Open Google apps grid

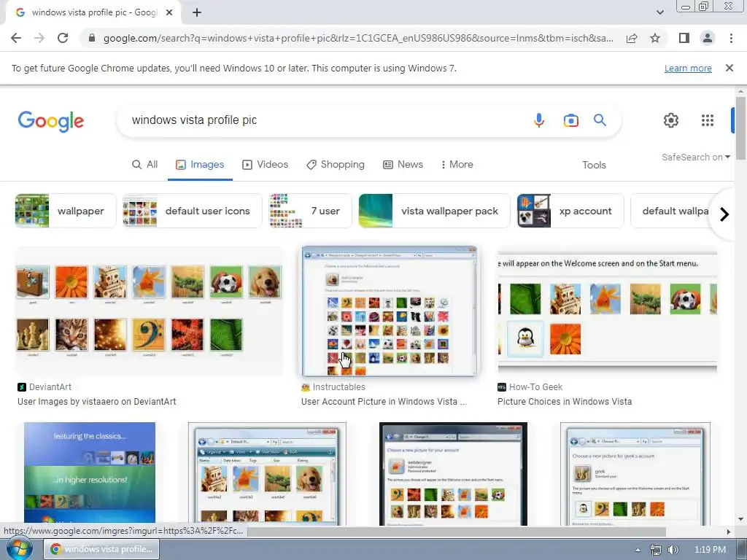tap(708, 120)
